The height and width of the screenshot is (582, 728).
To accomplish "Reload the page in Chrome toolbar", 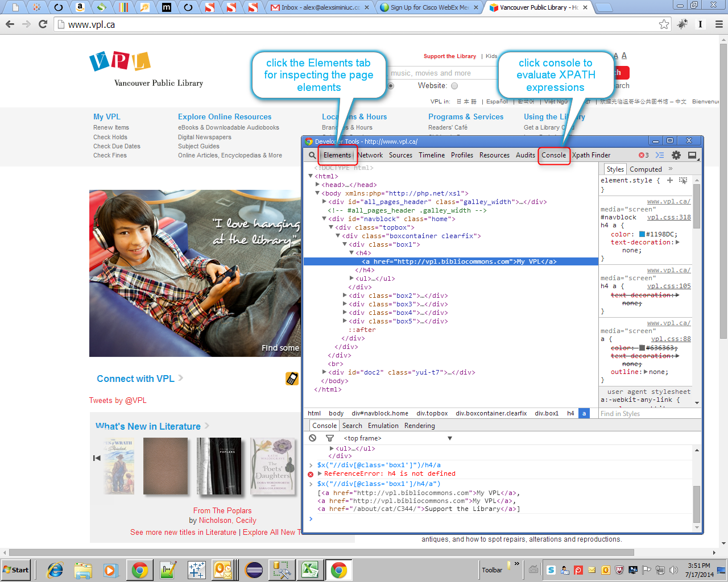I will (43, 24).
